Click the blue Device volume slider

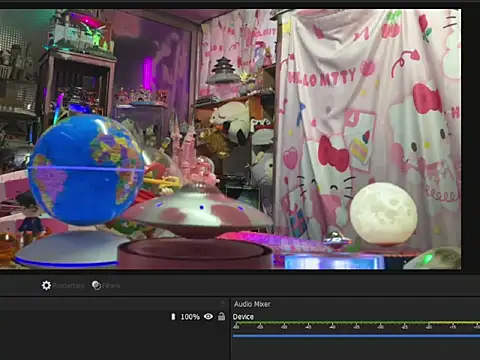356,336
